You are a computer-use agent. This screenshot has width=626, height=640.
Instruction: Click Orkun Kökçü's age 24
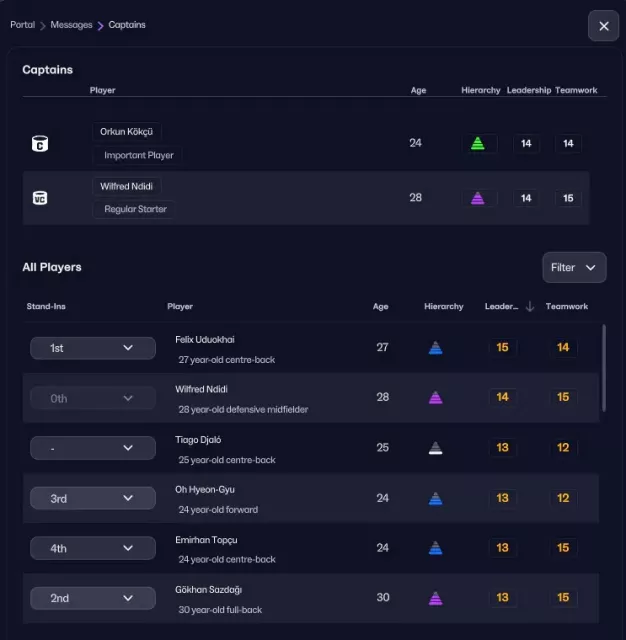pos(415,143)
